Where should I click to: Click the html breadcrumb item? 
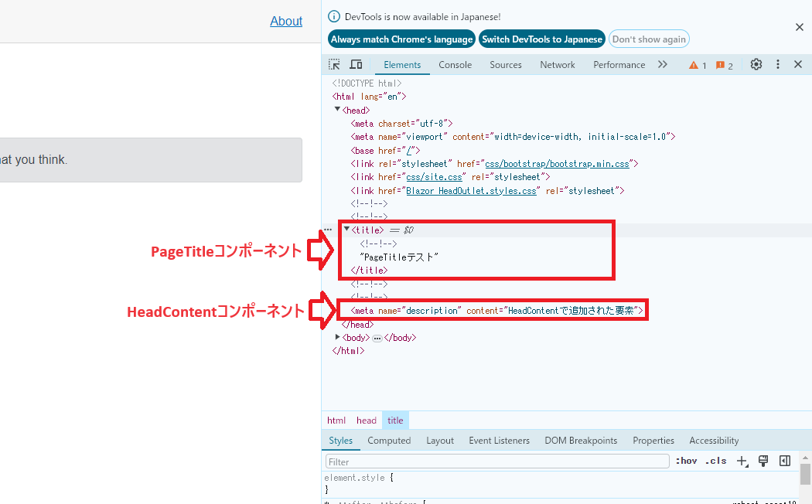coord(336,421)
